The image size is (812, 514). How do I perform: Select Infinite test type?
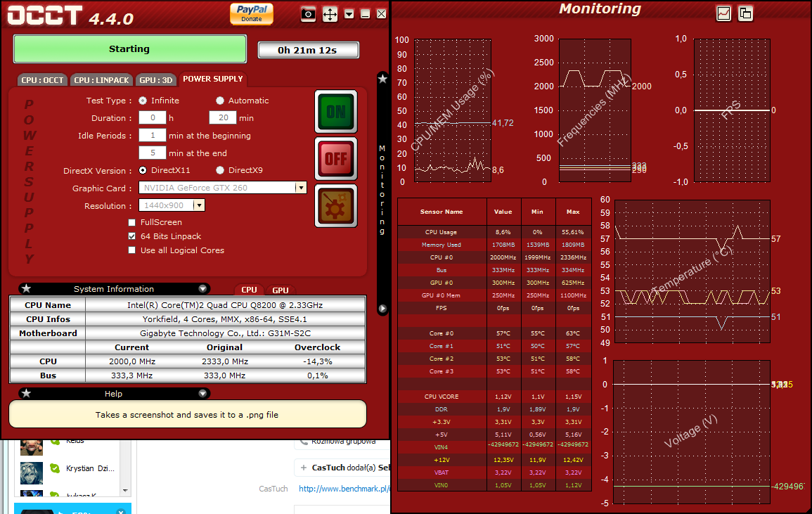pyautogui.click(x=143, y=101)
